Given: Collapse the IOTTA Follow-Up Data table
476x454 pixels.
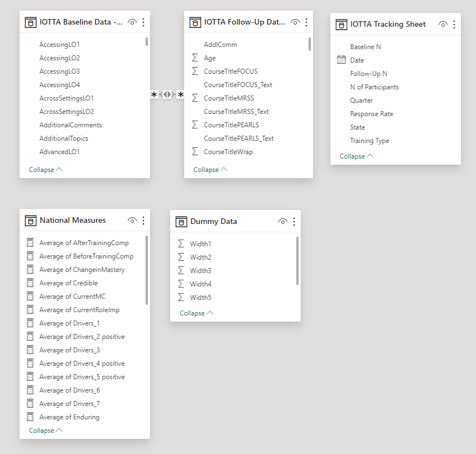Looking at the screenshot, I should tap(210, 170).
